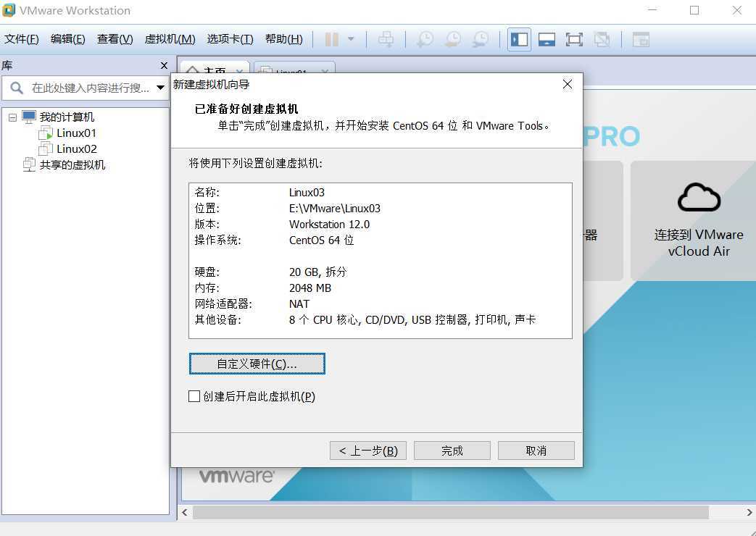Click the E:\VMware\Linux03 location value
Viewport: 756px width, 536px height.
[x=335, y=208]
